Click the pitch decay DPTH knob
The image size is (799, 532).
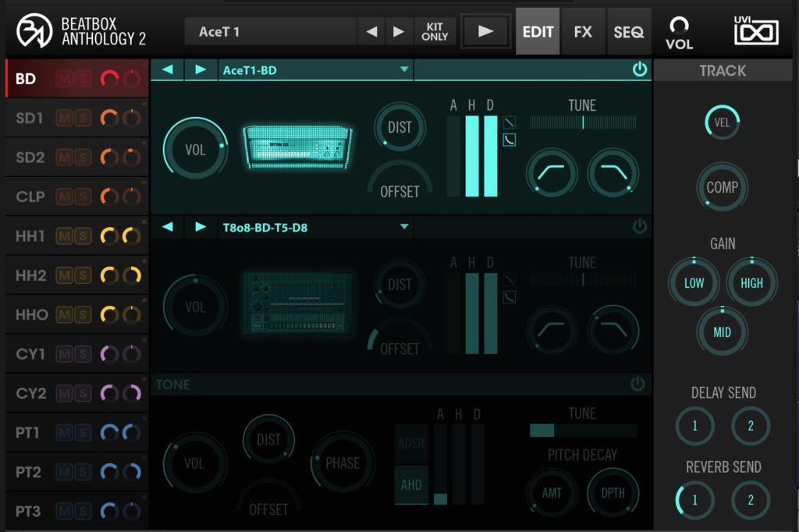tap(613, 493)
